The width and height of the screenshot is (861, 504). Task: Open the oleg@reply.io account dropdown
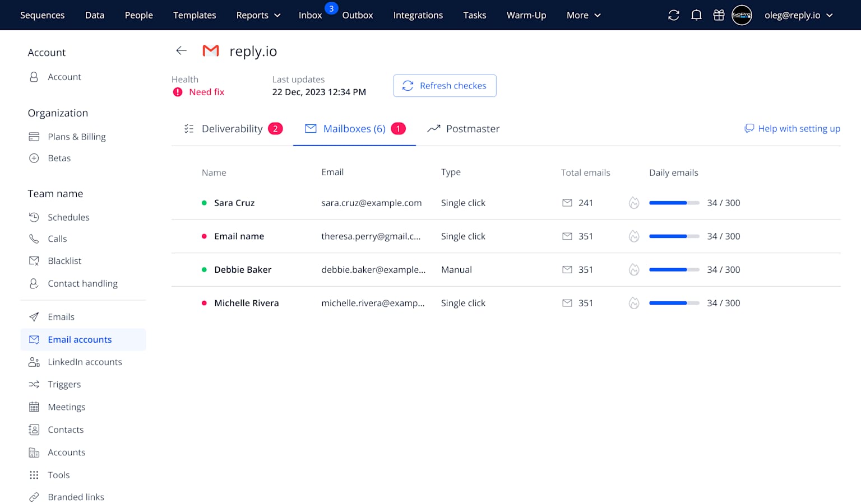799,15
